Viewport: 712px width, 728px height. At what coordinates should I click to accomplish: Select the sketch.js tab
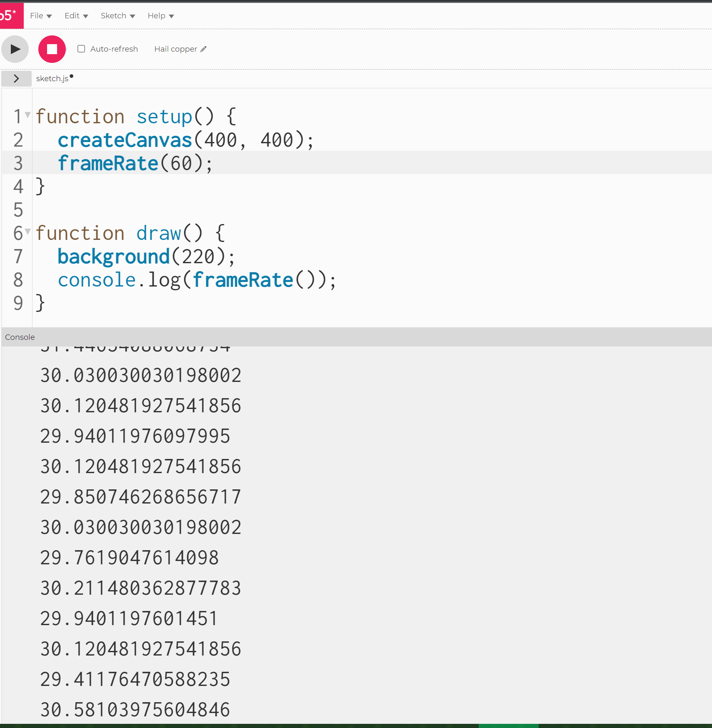click(51, 78)
